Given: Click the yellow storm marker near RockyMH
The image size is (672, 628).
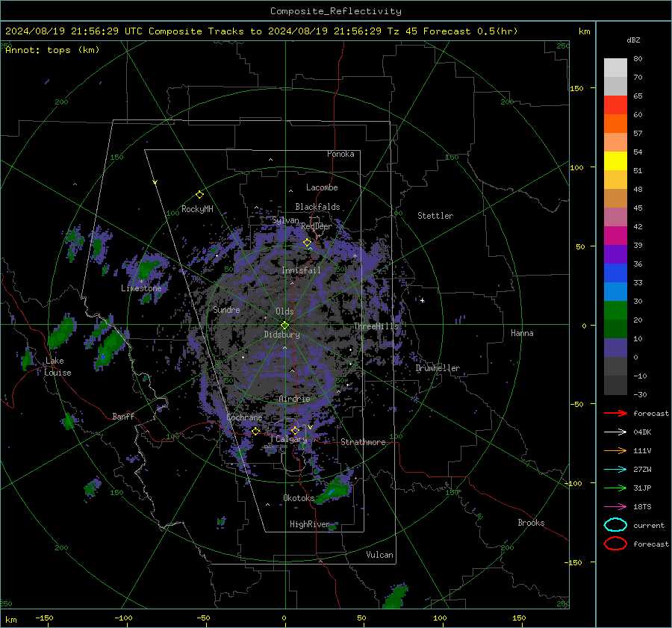Looking at the screenshot, I should [199, 195].
